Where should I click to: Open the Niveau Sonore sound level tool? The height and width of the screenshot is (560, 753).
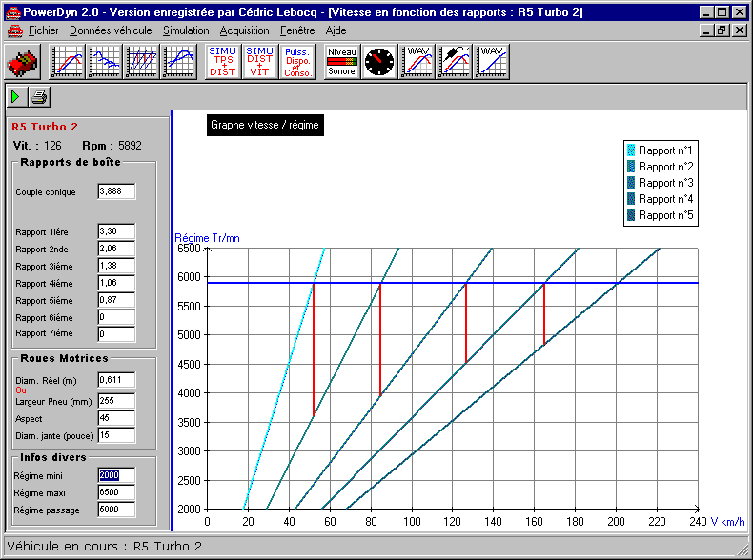[x=341, y=63]
